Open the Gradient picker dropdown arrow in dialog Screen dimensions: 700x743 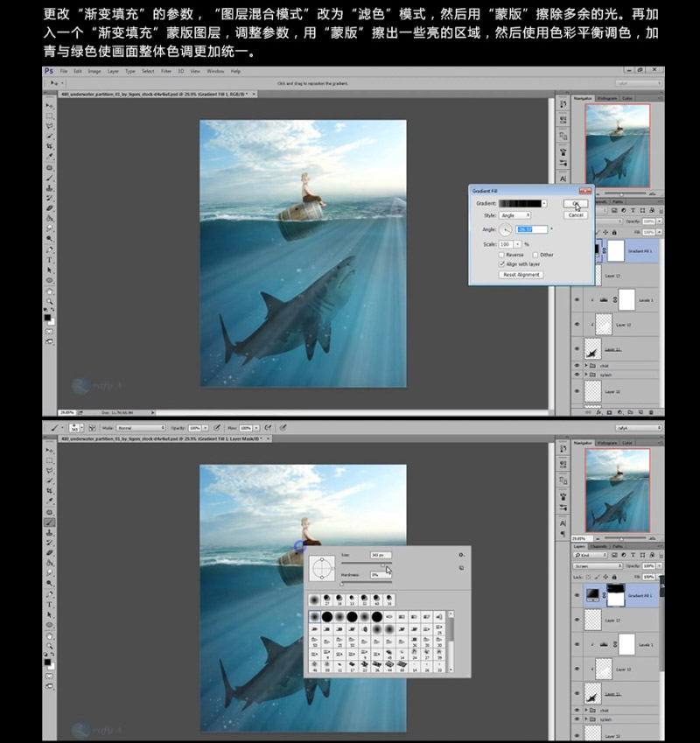click(544, 203)
